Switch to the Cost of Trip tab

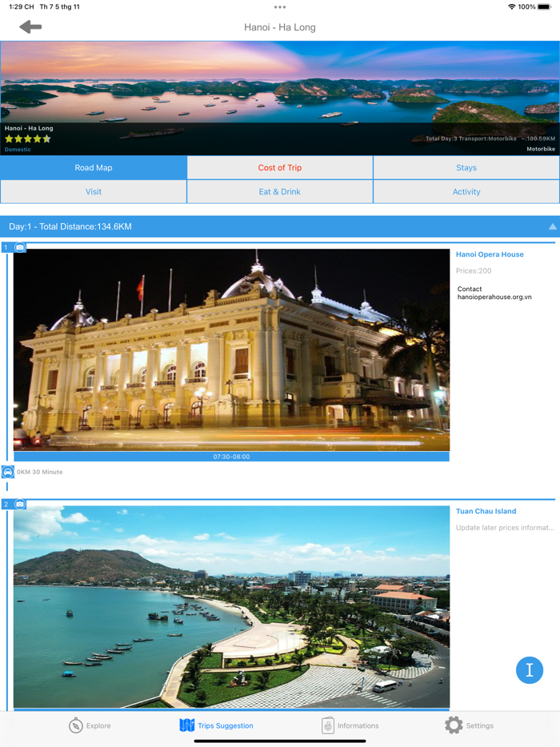[x=280, y=168]
